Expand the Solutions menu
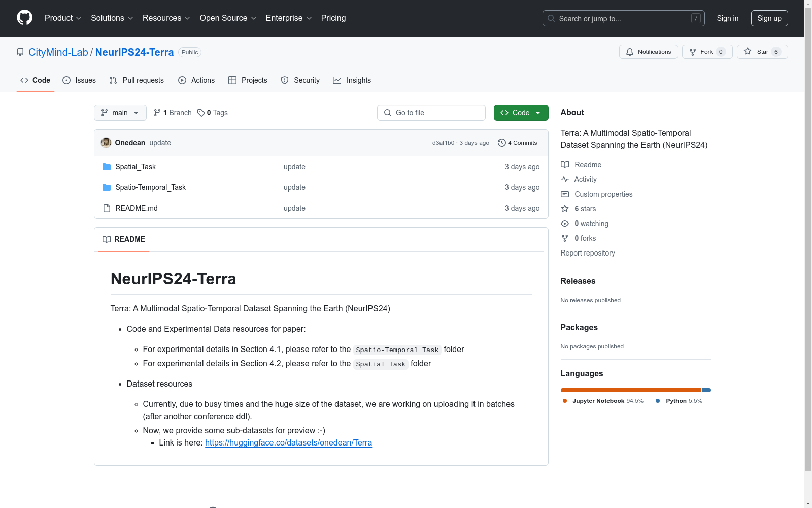 [x=112, y=18]
